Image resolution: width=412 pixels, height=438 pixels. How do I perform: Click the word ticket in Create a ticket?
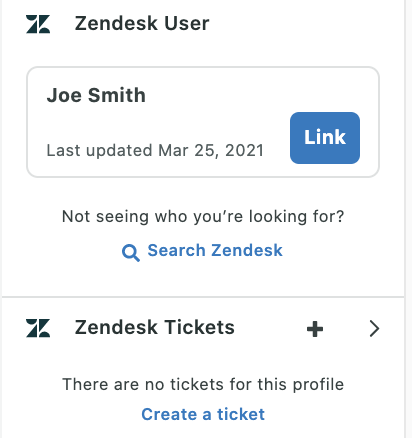click(x=241, y=414)
